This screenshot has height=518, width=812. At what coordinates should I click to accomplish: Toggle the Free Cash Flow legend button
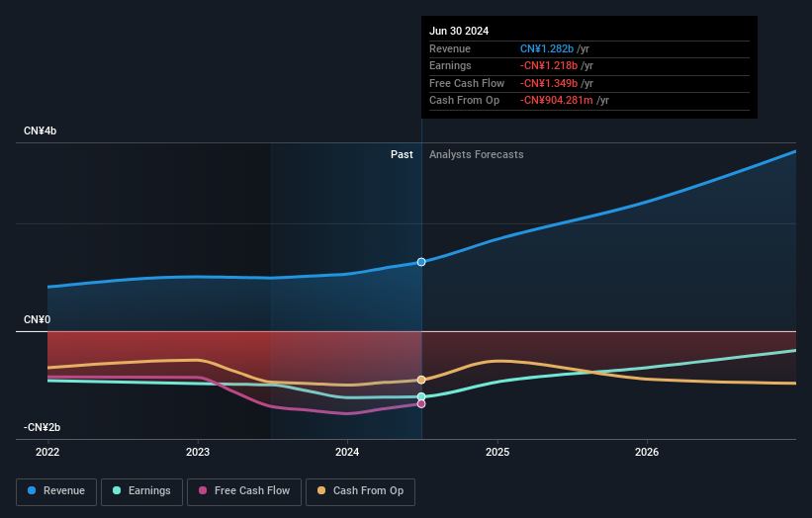click(x=244, y=491)
